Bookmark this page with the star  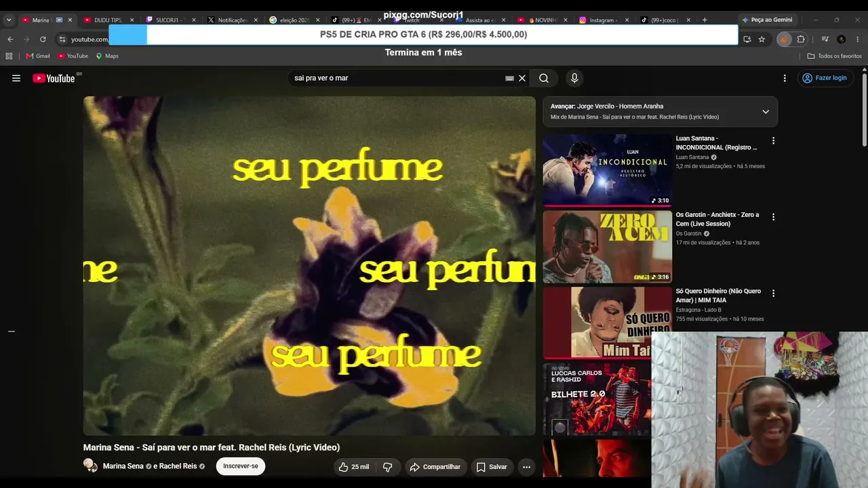[x=762, y=39]
